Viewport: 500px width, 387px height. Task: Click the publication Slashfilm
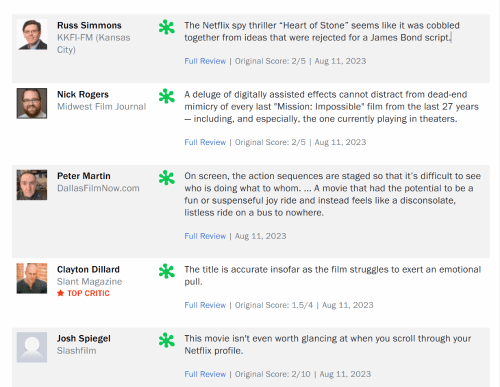[77, 351]
